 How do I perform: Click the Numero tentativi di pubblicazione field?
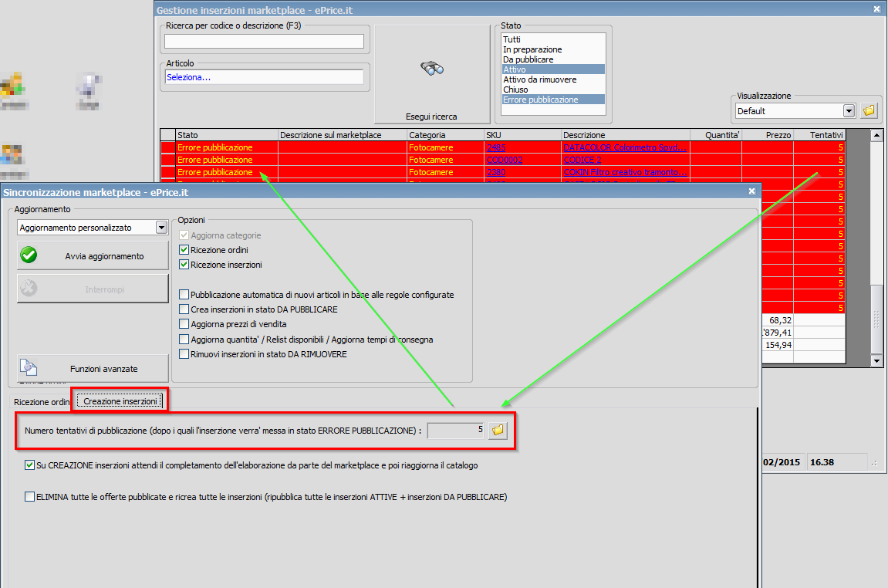456,431
